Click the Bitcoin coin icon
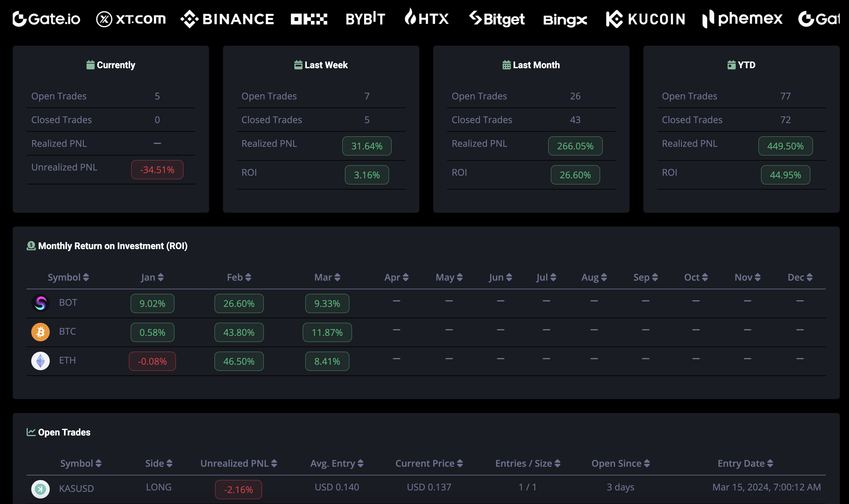849x504 pixels. point(40,332)
